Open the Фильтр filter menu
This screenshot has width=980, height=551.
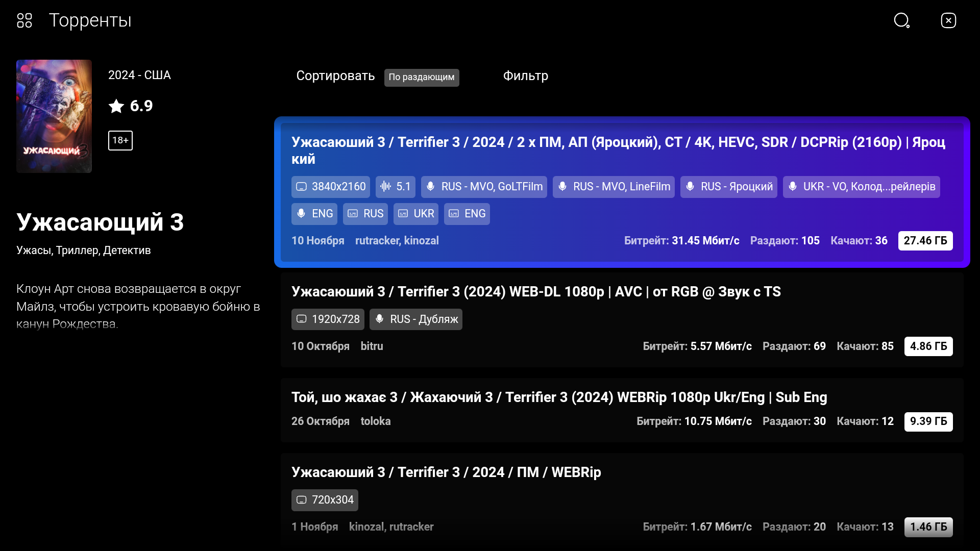526,76
